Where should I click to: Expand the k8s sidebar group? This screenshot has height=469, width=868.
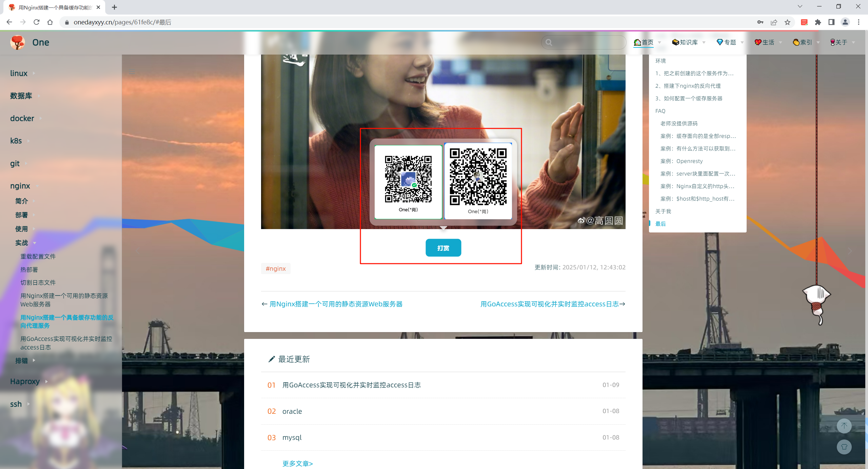20,141
